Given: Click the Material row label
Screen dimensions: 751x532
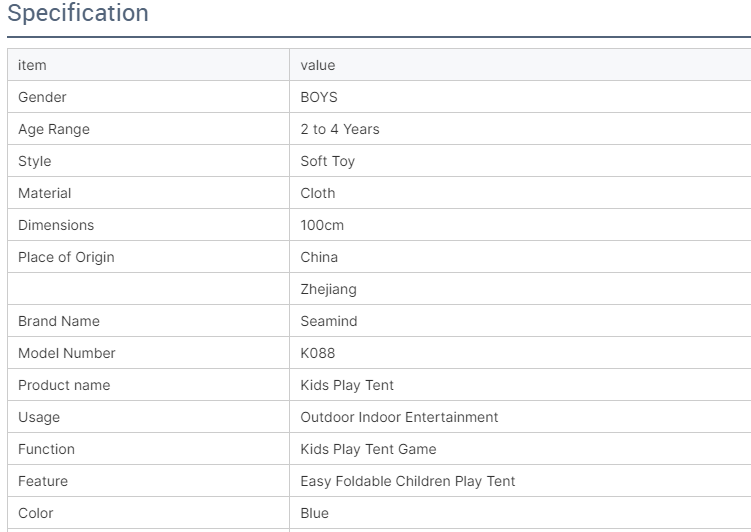Looking at the screenshot, I should click(44, 193).
